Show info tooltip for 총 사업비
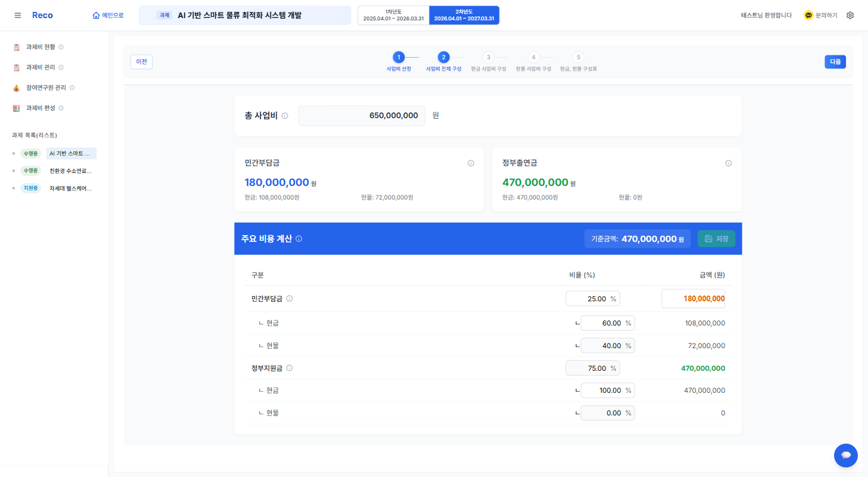Viewport: 868px width, 477px height. click(x=285, y=116)
